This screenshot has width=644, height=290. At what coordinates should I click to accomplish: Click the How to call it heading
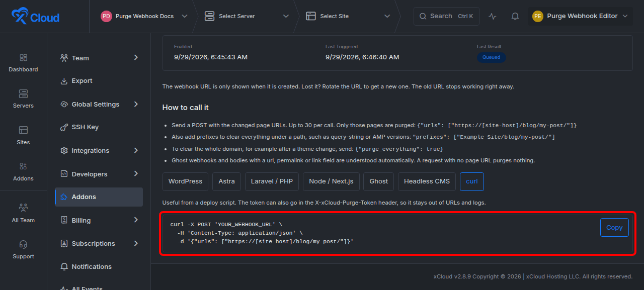click(x=185, y=108)
